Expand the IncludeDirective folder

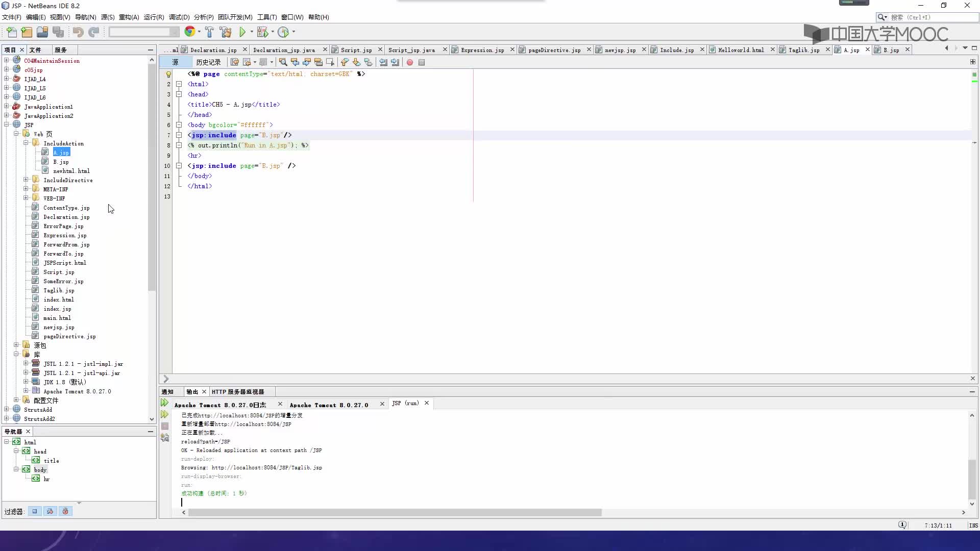26,180
